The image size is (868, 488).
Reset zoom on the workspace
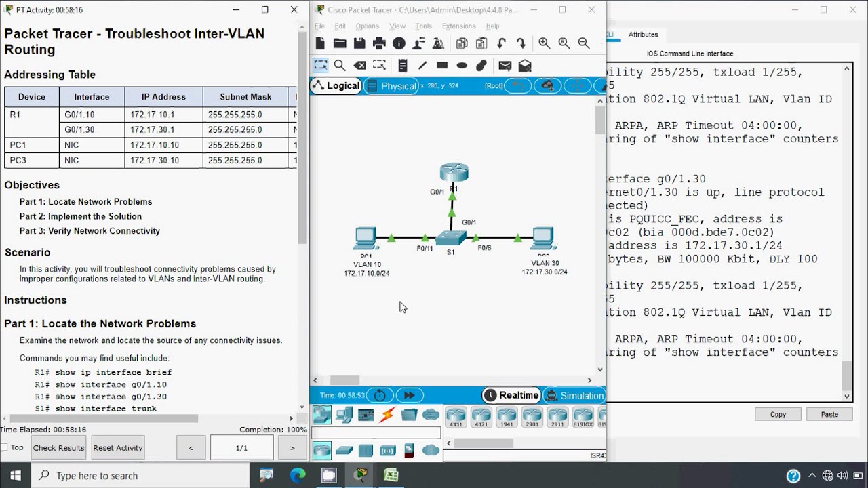[564, 43]
